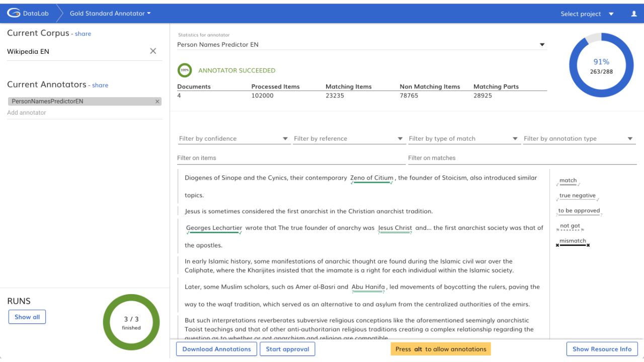Click the paragraph starting 'In early Islamic history'
The width and height of the screenshot is (644, 362).
tap(349, 266)
